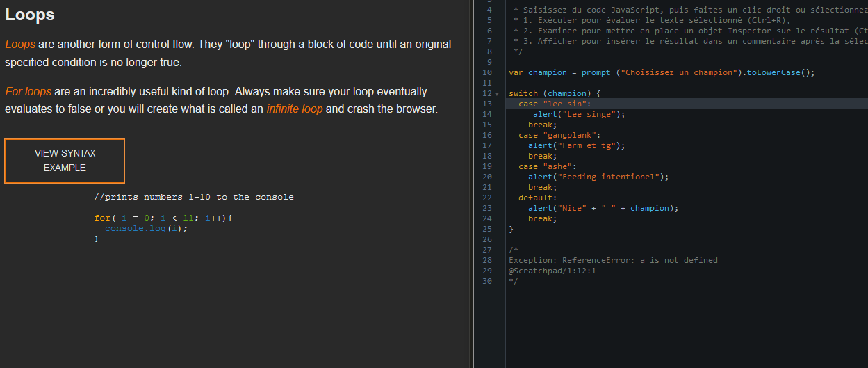
Task: Click the orange "infinite loop" term
Action: coord(294,109)
